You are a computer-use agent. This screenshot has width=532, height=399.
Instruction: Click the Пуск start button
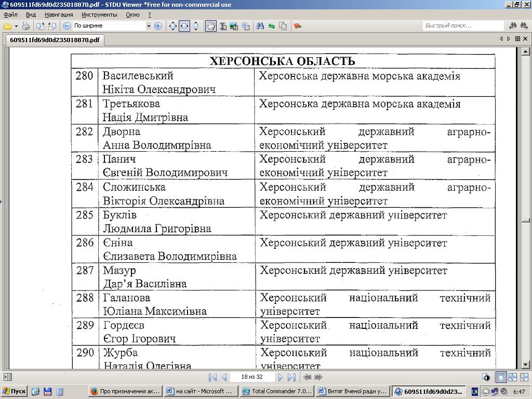[14, 391]
